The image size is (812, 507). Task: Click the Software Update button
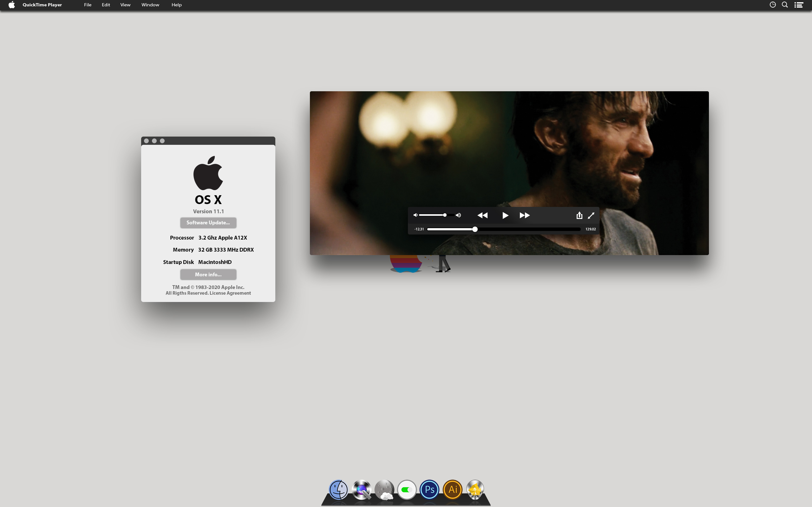pyautogui.click(x=207, y=222)
